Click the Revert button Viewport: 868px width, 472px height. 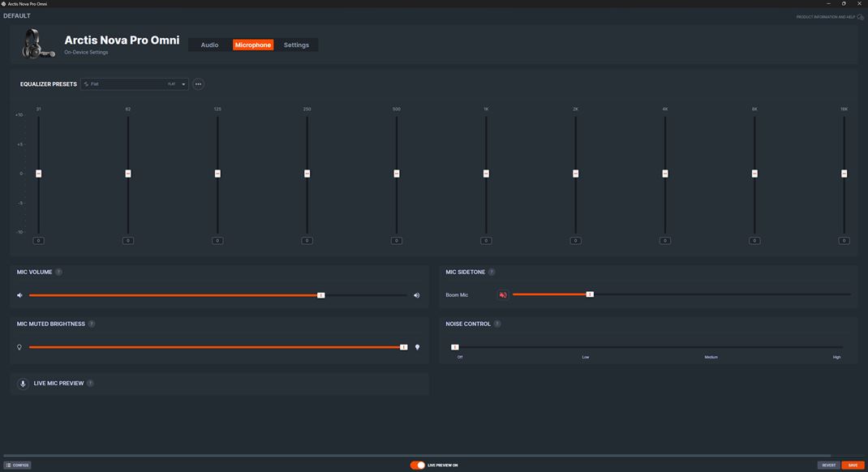pyautogui.click(x=829, y=466)
